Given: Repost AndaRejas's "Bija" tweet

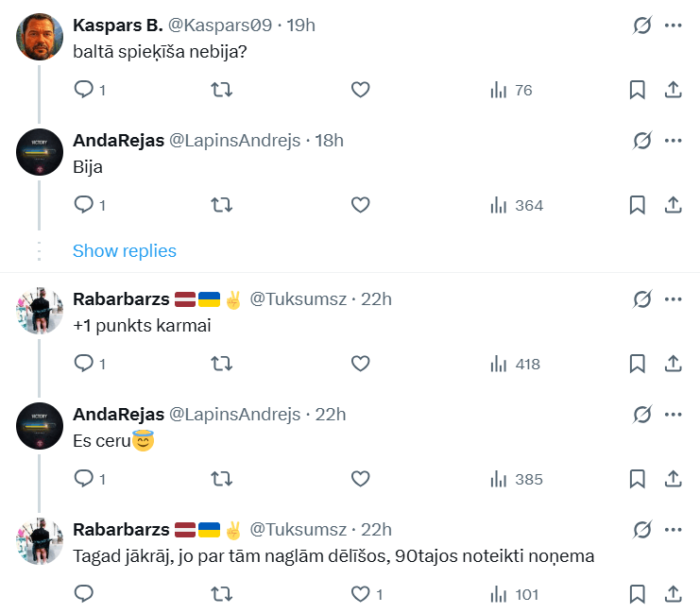Looking at the screenshot, I should [x=221, y=205].
